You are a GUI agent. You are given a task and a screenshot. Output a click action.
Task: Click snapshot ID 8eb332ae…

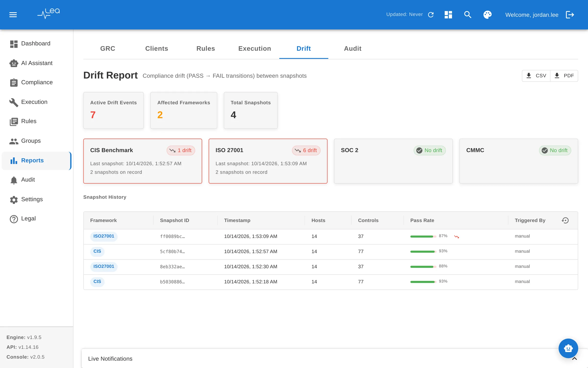click(172, 267)
